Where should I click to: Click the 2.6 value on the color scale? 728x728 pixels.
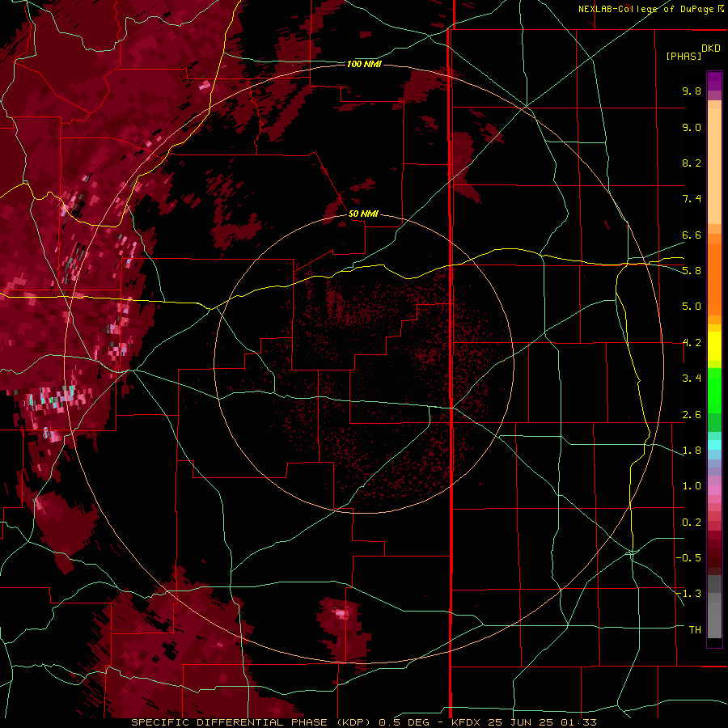tap(692, 415)
